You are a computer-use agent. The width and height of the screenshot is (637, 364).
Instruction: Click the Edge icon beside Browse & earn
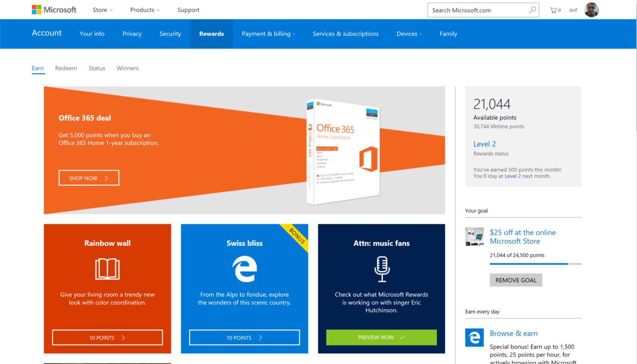(x=474, y=337)
